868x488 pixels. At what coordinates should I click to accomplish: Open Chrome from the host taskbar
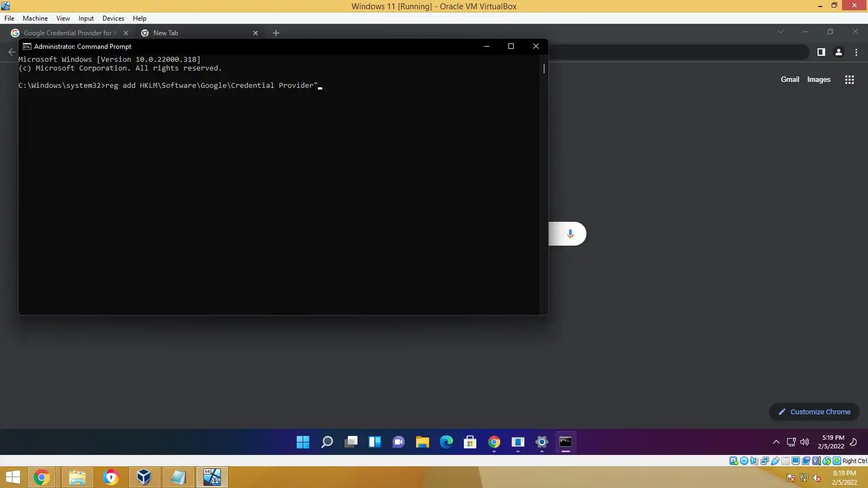42,477
